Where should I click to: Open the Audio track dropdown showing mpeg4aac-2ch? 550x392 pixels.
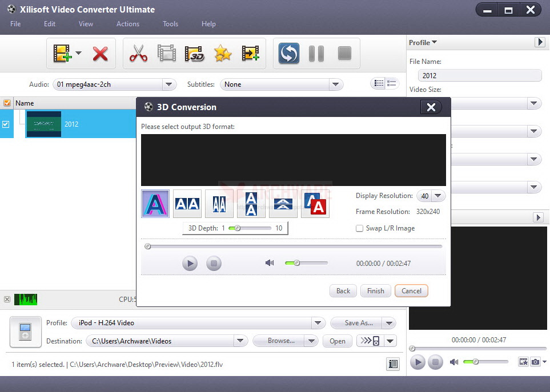tap(168, 84)
